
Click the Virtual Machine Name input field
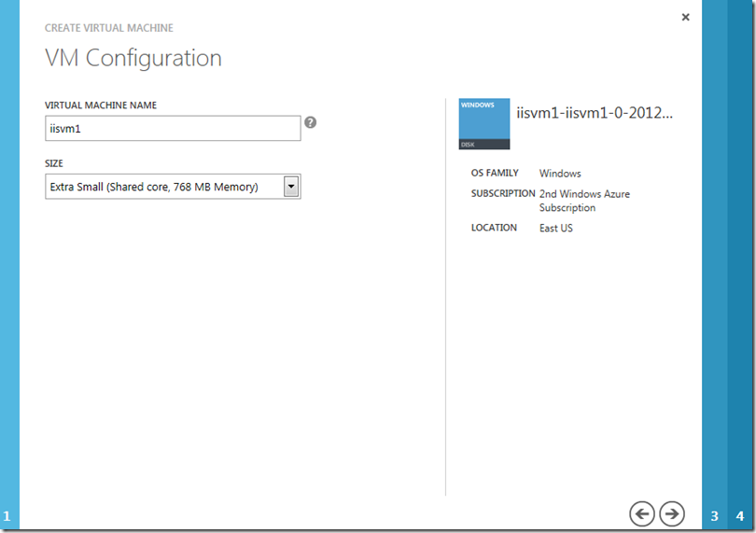(x=173, y=128)
